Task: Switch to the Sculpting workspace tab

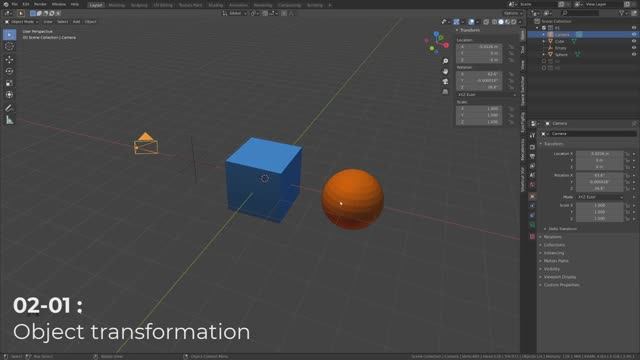Action: coord(139,5)
